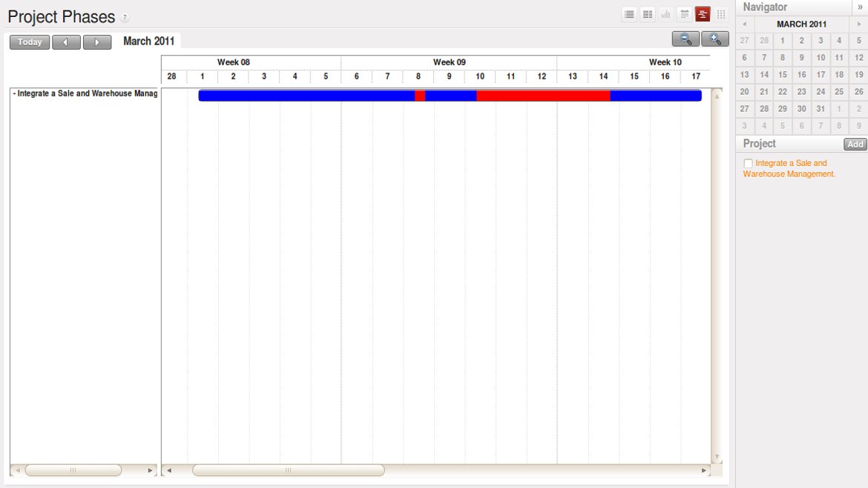Zoom out the Gantt chart
This screenshot has width=868, height=488.
685,39
